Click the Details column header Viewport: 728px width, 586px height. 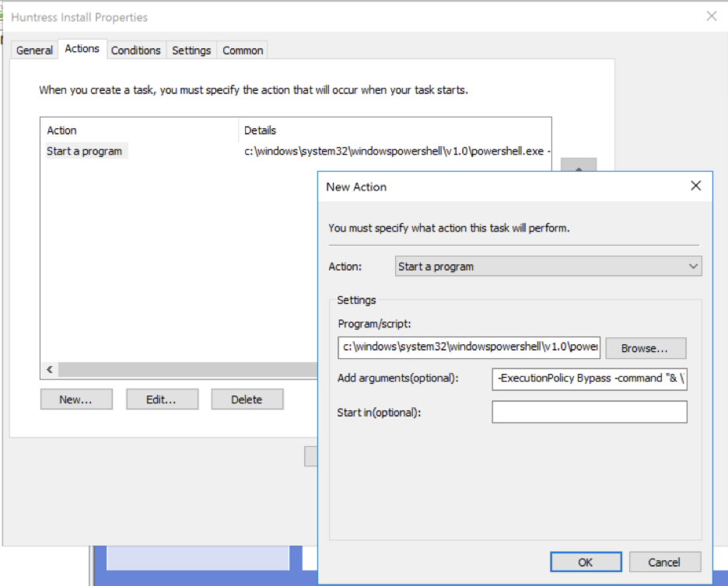[x=394, y=131]
